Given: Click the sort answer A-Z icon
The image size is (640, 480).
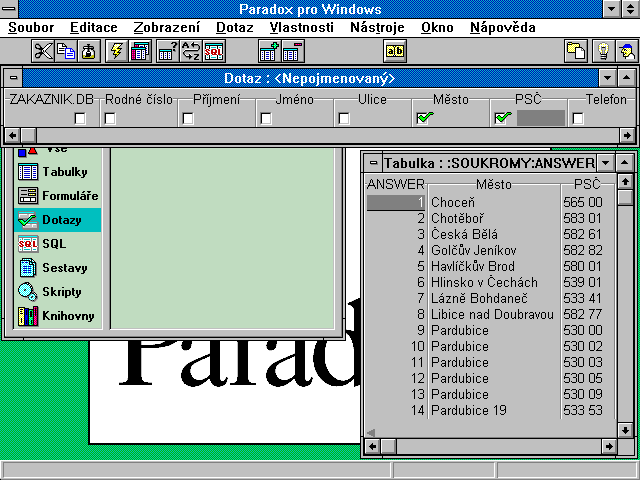Looking at the screenshot, I should pos(191,51).
